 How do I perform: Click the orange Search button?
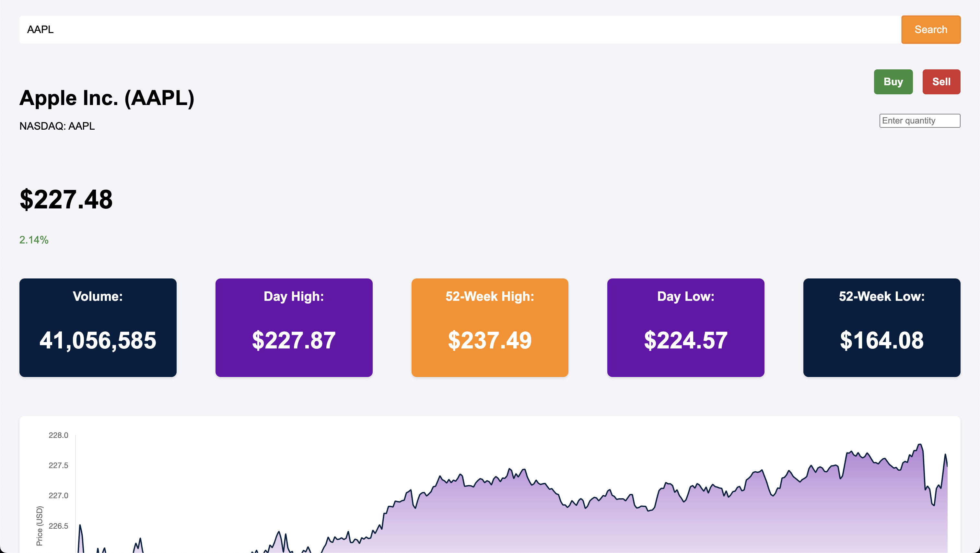[x=930, y=30]
